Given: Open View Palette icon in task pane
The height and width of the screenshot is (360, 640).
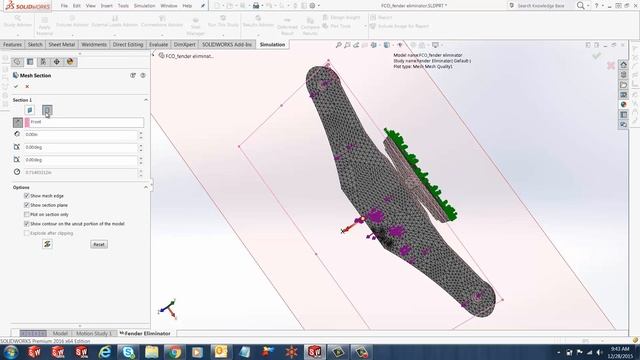Looking at the screenshot, I should pyautogui.click(x=623, y=95).
